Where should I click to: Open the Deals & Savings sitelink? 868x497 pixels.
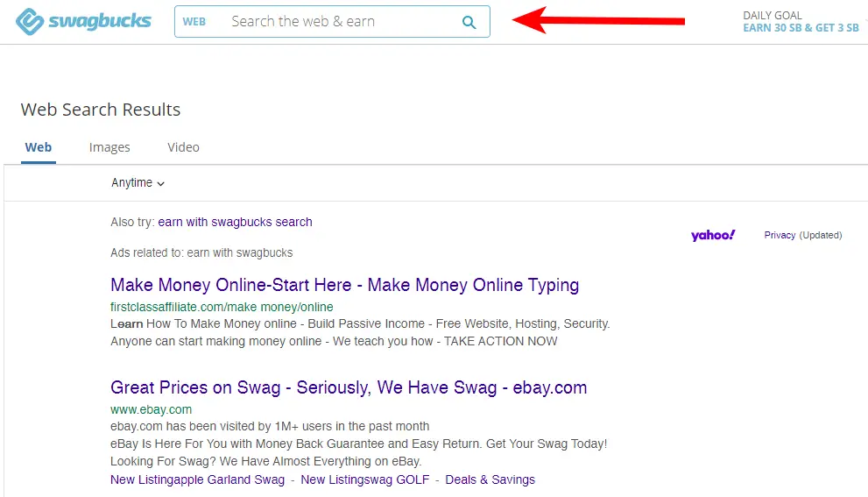(x=490, y=479)
